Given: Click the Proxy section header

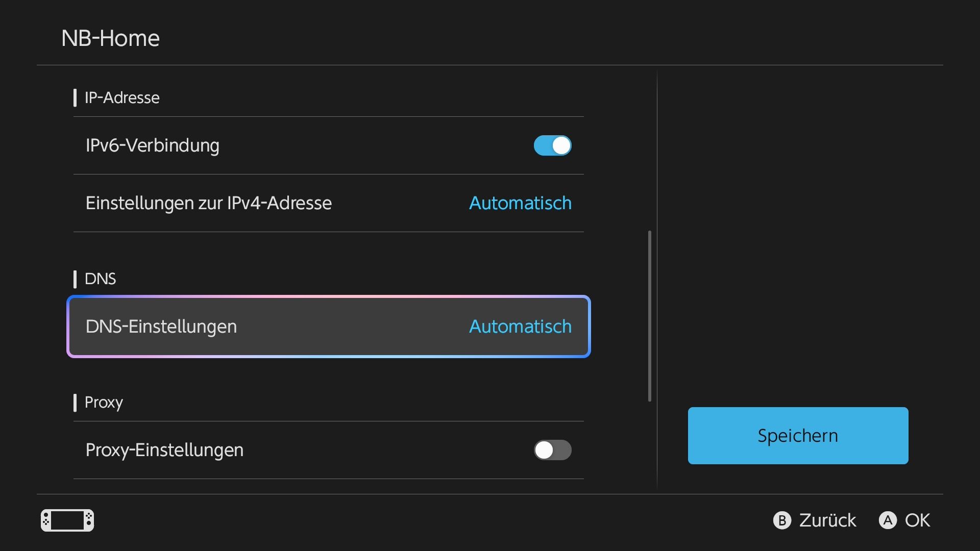Looking at the screenshot, I should 104,403.
